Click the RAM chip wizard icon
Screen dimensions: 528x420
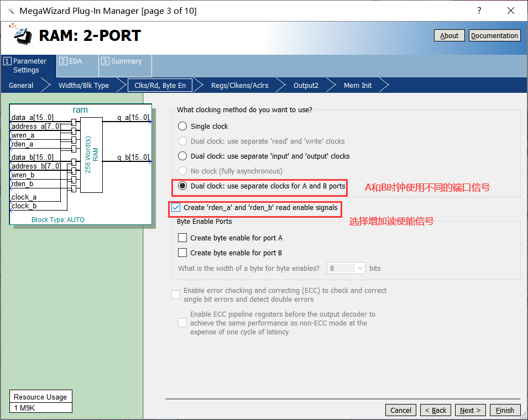click(x=20, y=35)
